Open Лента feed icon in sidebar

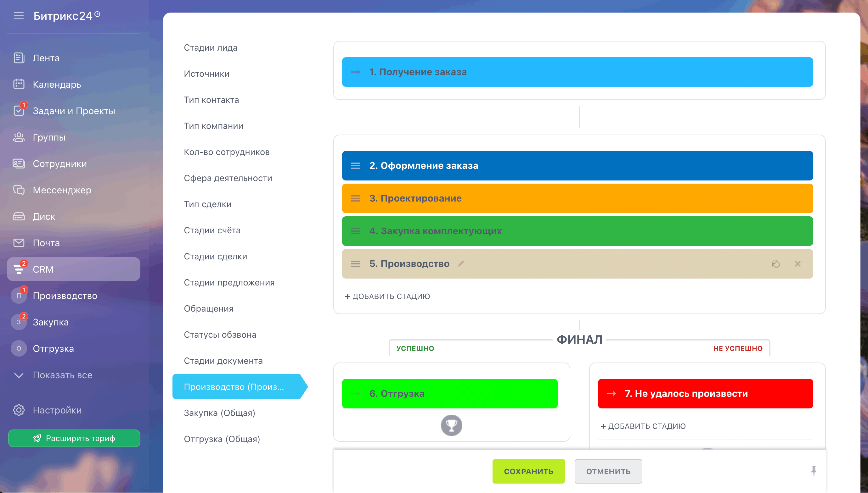(19, 58)
